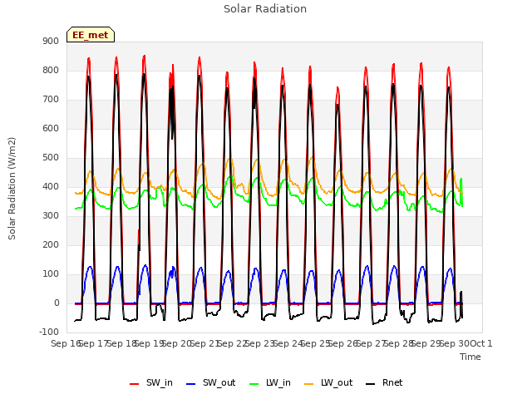Click the Time axis label
532x399 pixels.
470,357
